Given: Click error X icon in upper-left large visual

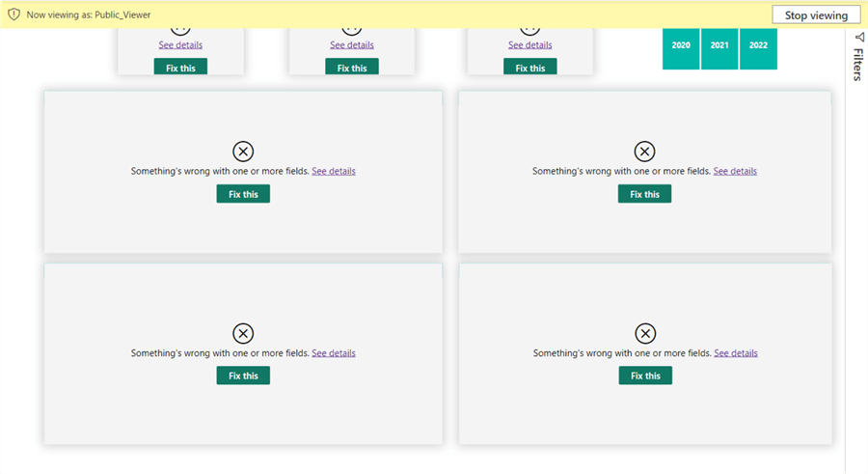Looking at the screenshot, I should click(x=243, y=152).
